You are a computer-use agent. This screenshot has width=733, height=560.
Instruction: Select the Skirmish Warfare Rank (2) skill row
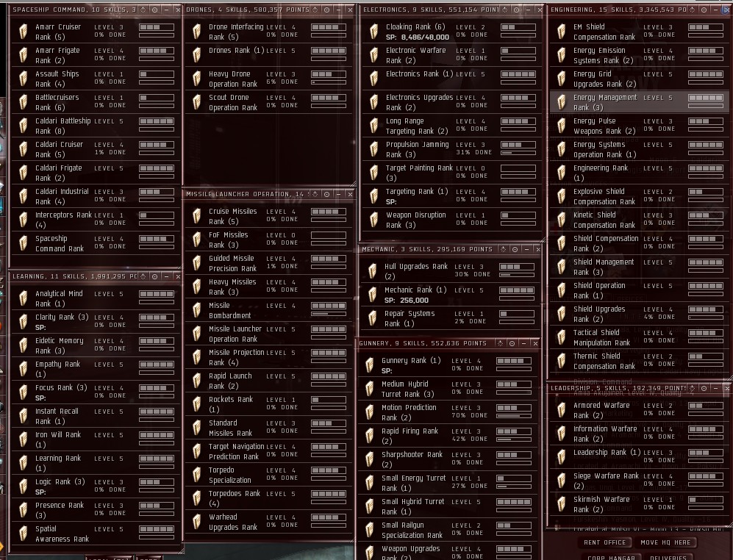(x=639, y=504)
